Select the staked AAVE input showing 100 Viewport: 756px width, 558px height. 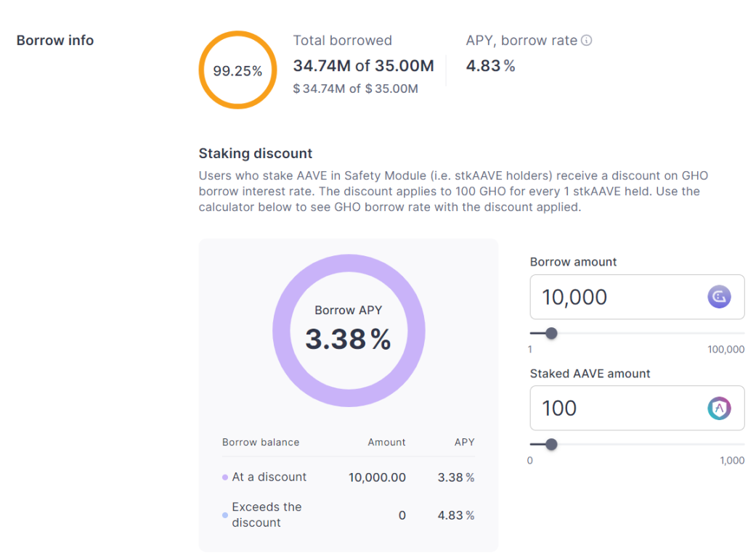pos(617,408)
